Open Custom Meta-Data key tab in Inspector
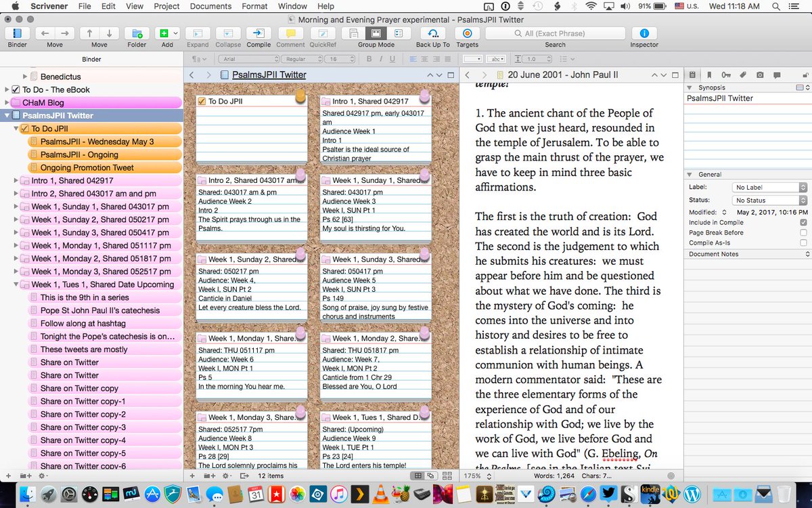Screen dimensions: 812x508 pyautogui.click(x=726, y=75)
